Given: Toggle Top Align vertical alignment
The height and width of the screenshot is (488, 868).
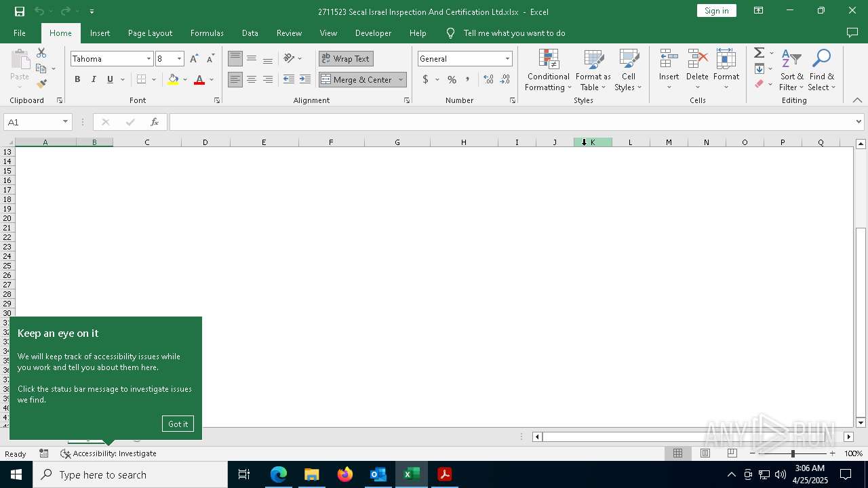Looking at the screenshot, I should [x=235, y=58].
